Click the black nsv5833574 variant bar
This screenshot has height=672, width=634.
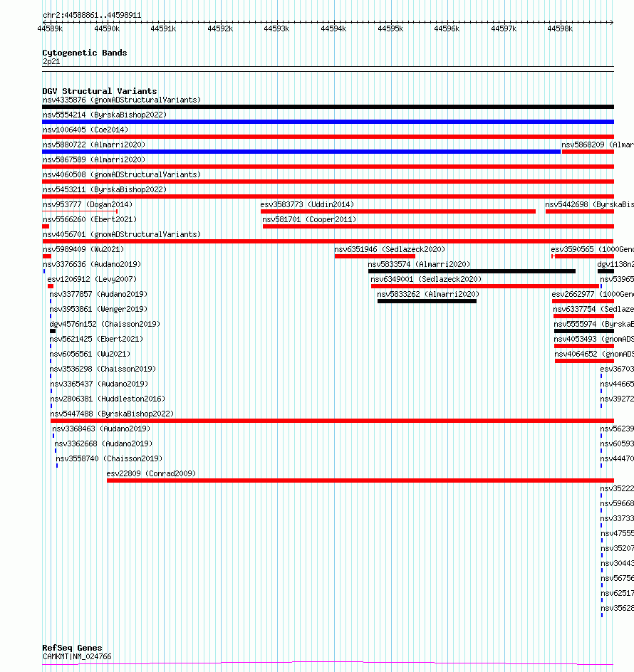472,271
